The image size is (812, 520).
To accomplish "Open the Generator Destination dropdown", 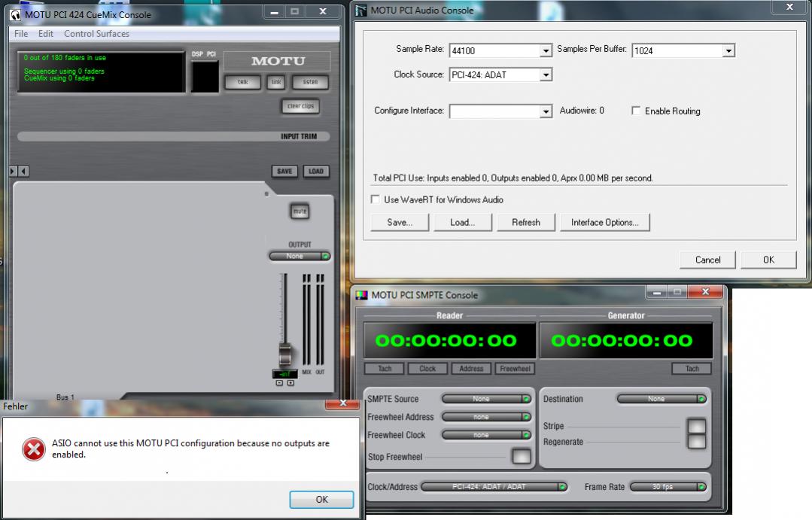I will tap(661, 399).
